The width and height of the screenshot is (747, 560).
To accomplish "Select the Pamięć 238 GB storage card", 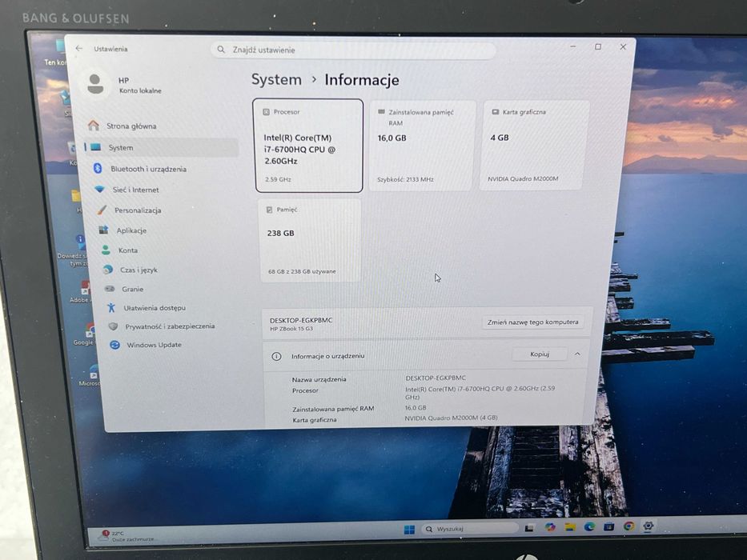I will point(310,240).
